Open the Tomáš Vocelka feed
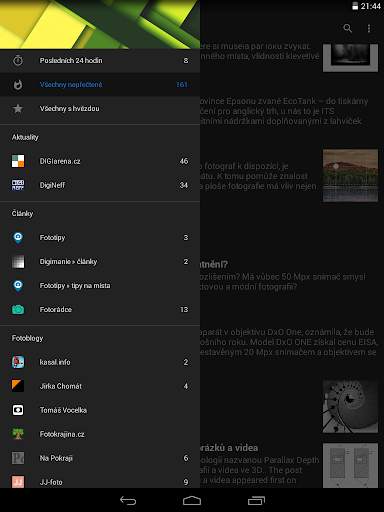 [100, 410]
